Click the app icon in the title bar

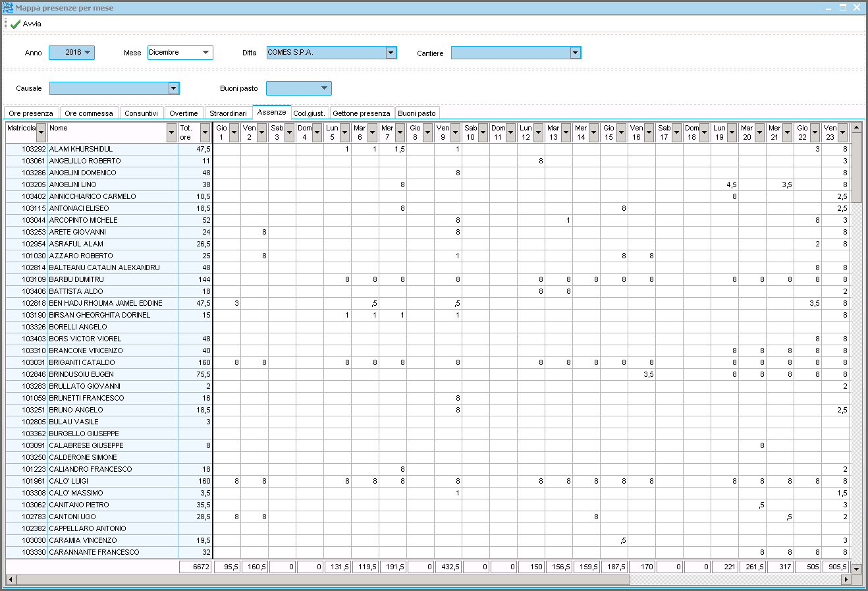coord(8,8)
